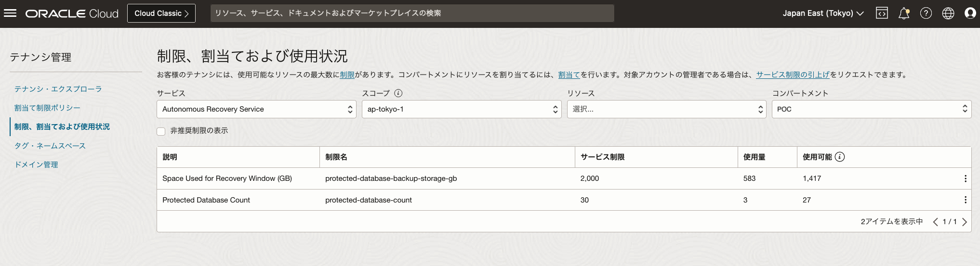Click available value 27
This screenshot has width=980, height=266.
click(807, 200)
